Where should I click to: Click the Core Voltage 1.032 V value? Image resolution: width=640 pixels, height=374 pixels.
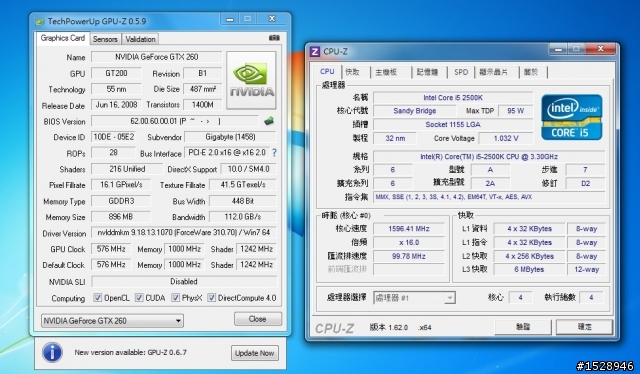pos(506,138)
